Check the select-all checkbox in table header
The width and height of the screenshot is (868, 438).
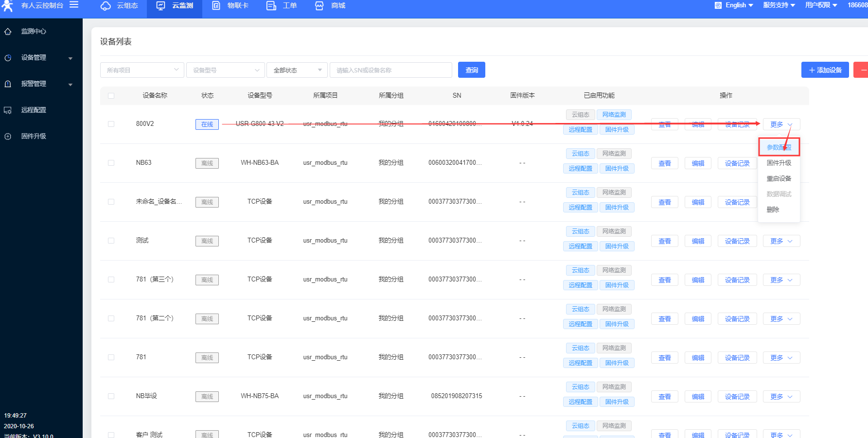111,96
